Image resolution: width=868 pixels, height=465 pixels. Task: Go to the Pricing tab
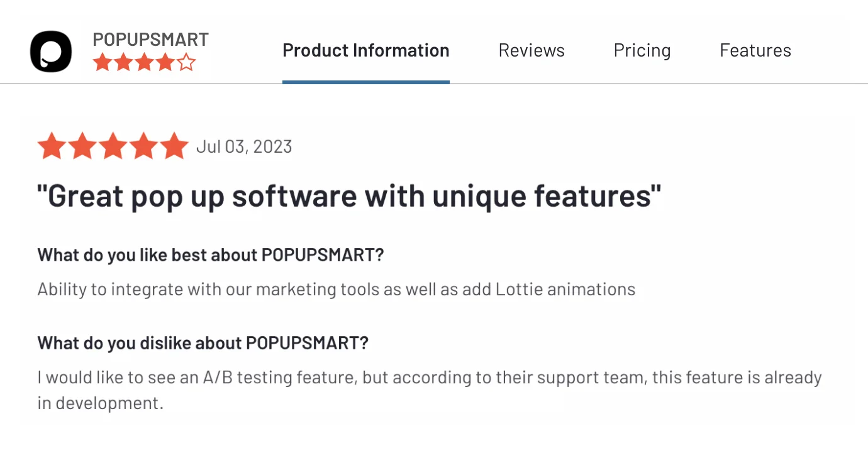(642, 50)
